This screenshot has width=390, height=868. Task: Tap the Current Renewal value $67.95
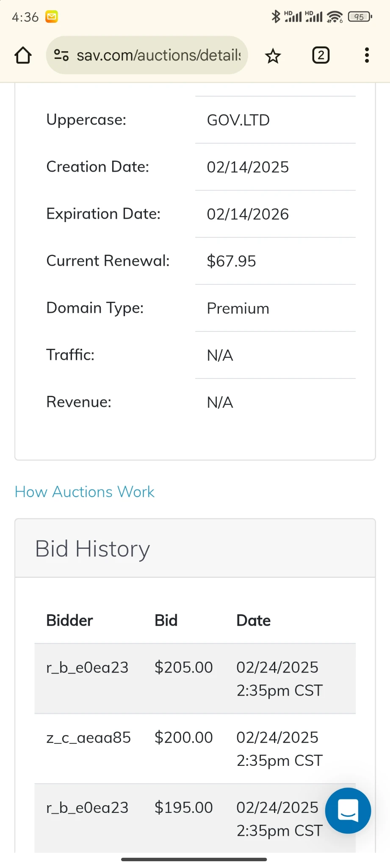pos(231,261)
